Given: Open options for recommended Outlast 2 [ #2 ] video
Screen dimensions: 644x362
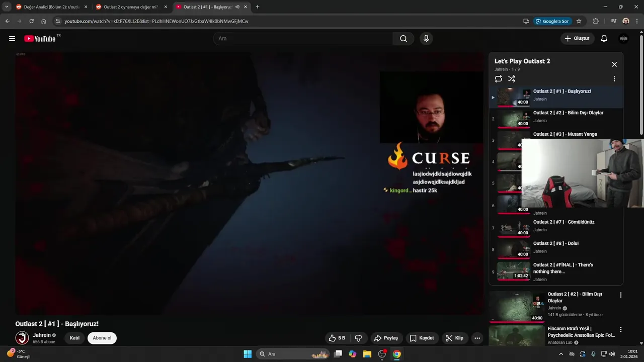Looking at the screenshot, I should [x=621, y=295].
